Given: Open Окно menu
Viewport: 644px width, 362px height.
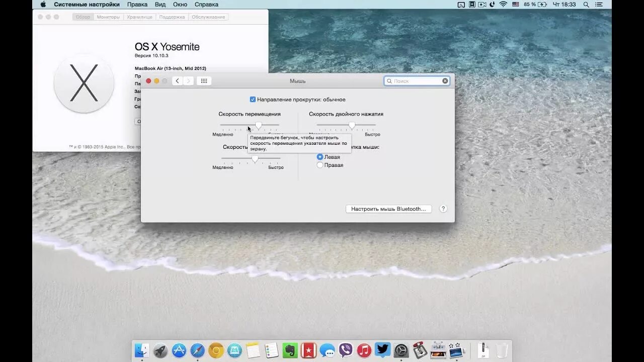Looking at the screenshot, I should click(180, 5).
